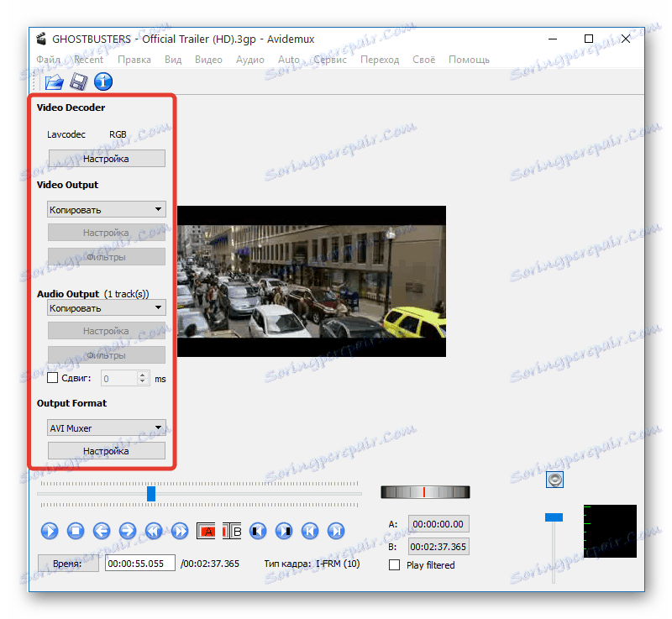This screenshot has width=672, height=619.
Task: Toggle the Play filtered checkbox
Action: (x=394, y=565)
